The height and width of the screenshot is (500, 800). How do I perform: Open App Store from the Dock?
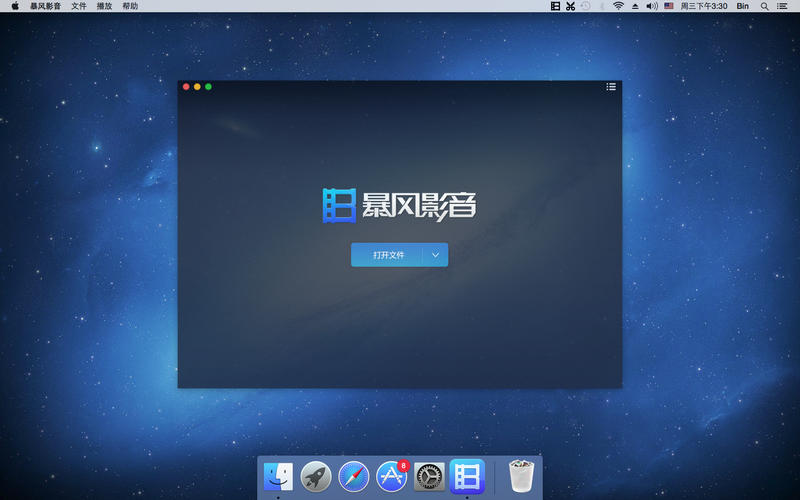pos(391,477)
